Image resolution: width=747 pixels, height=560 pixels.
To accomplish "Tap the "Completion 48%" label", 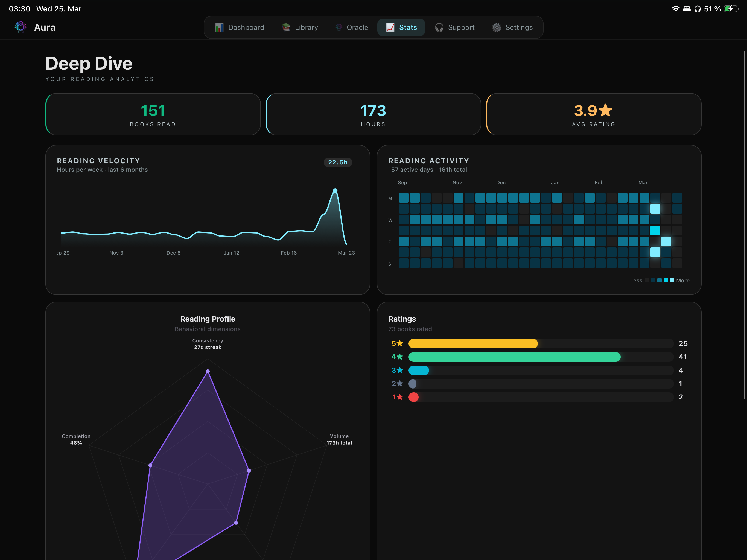I will 76,439.
